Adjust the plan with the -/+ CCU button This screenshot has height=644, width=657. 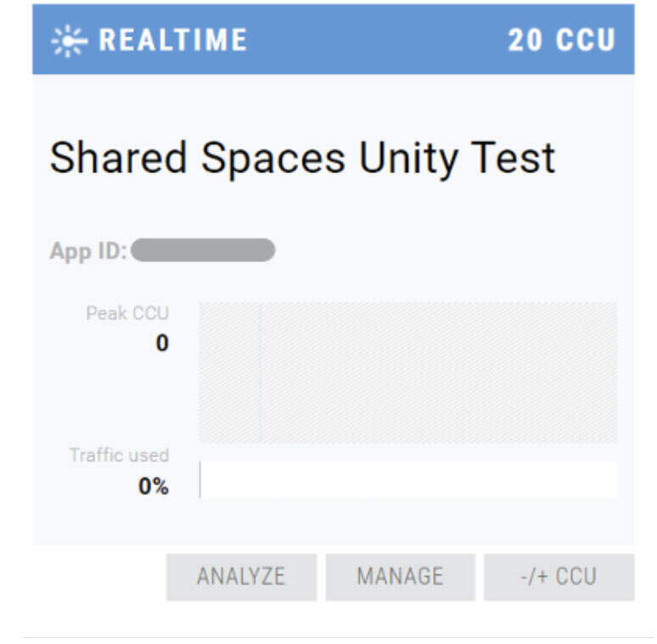[559, 577]
